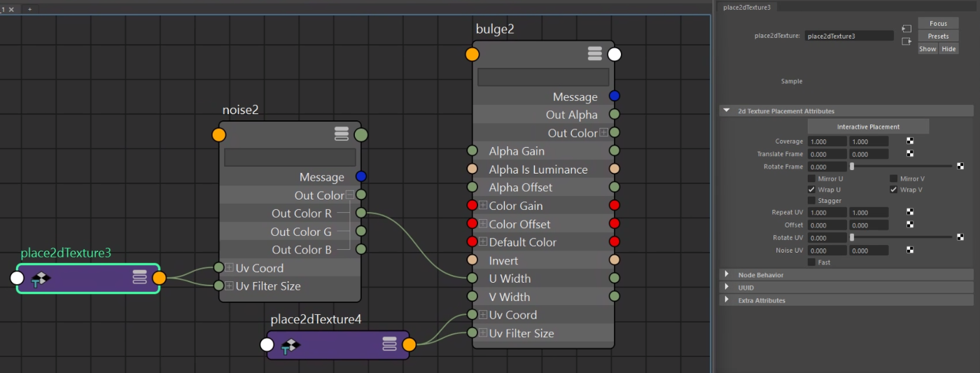Image resolution: width=980 pixels, height=373 pixels.
Task: Click the Interactive Placement button
Action: coord(868,127)
